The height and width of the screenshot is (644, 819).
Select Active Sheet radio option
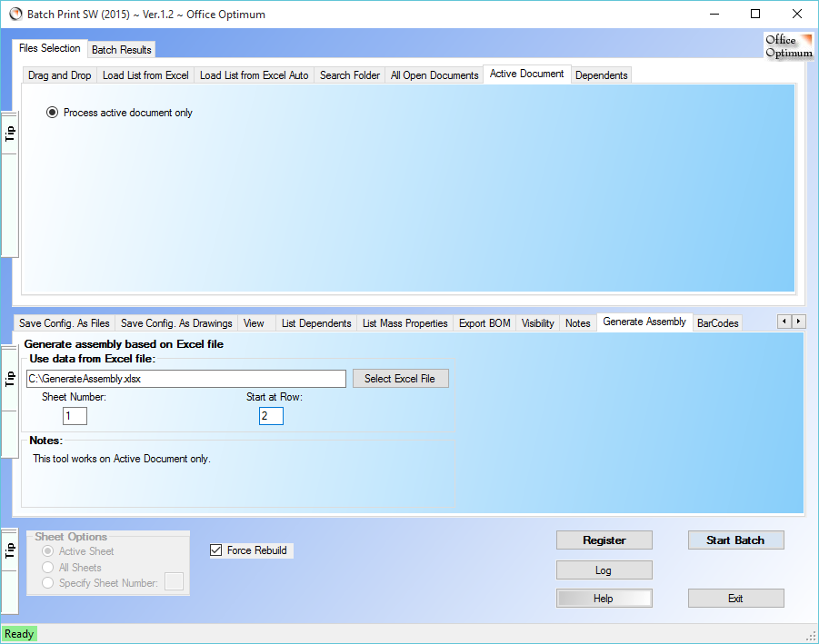(x=80, y=551)
